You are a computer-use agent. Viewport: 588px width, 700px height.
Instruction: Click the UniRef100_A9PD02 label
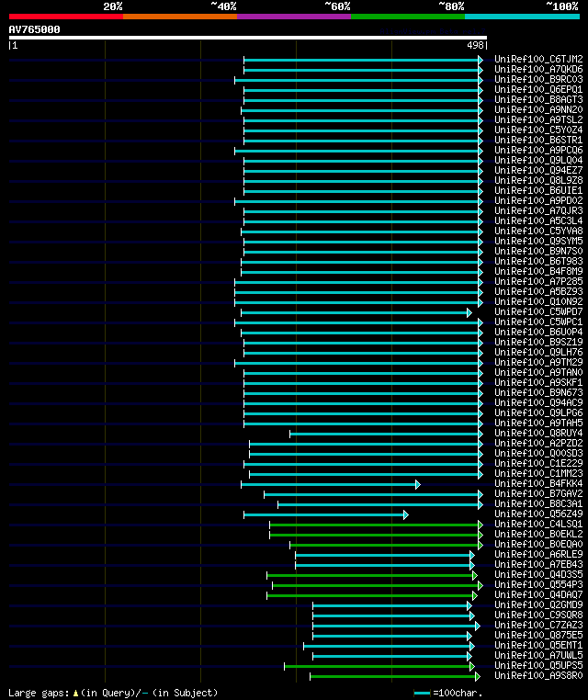[x=538, y=200]
